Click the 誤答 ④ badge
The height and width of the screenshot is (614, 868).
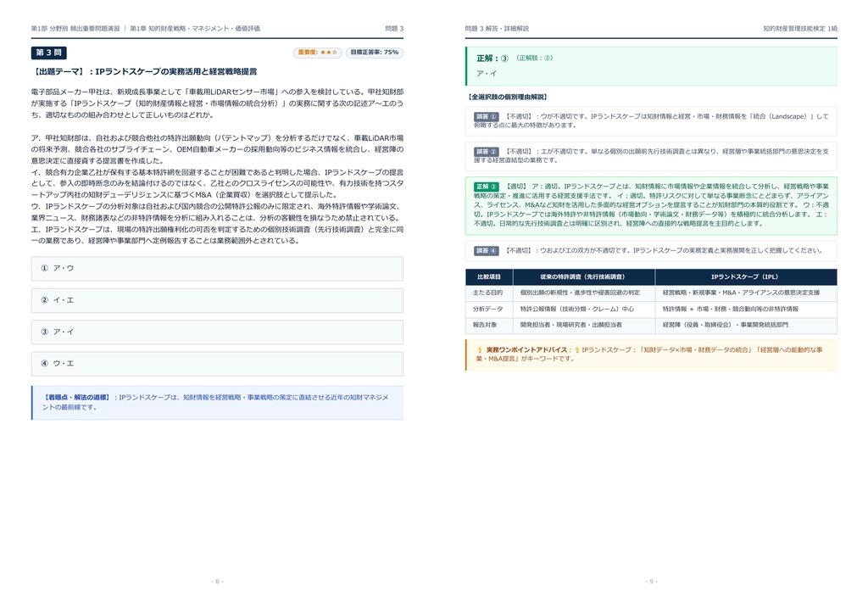pyautogui.click(x=486, y=251)
